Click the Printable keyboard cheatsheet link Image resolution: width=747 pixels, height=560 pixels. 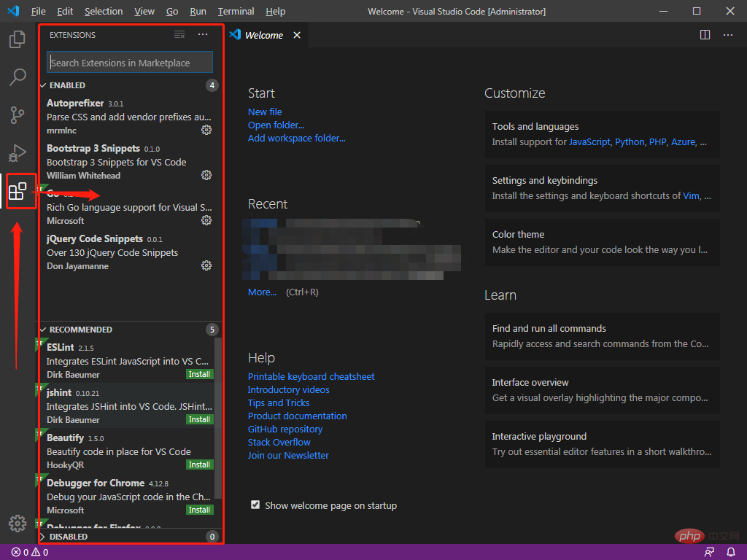(311, 376)
